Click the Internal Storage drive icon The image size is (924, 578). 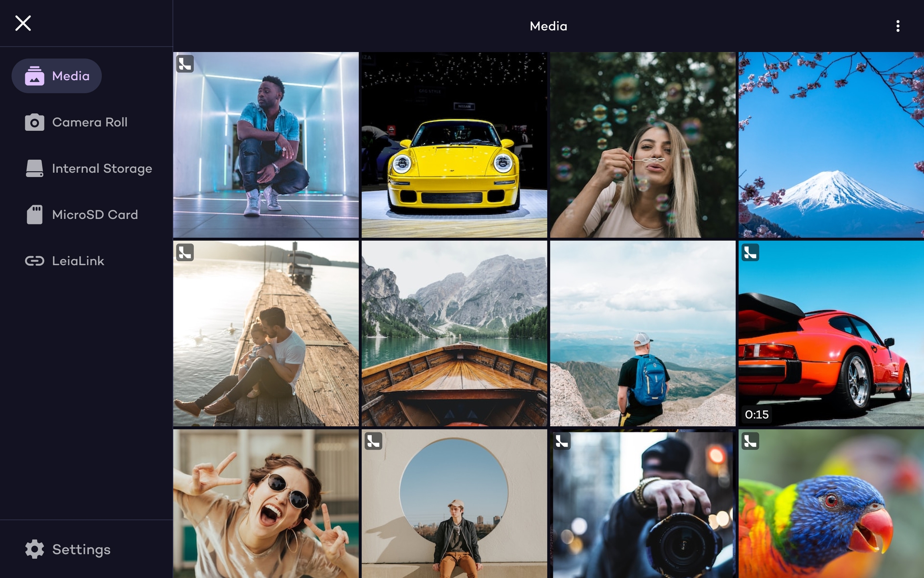[x=34, y=169]
